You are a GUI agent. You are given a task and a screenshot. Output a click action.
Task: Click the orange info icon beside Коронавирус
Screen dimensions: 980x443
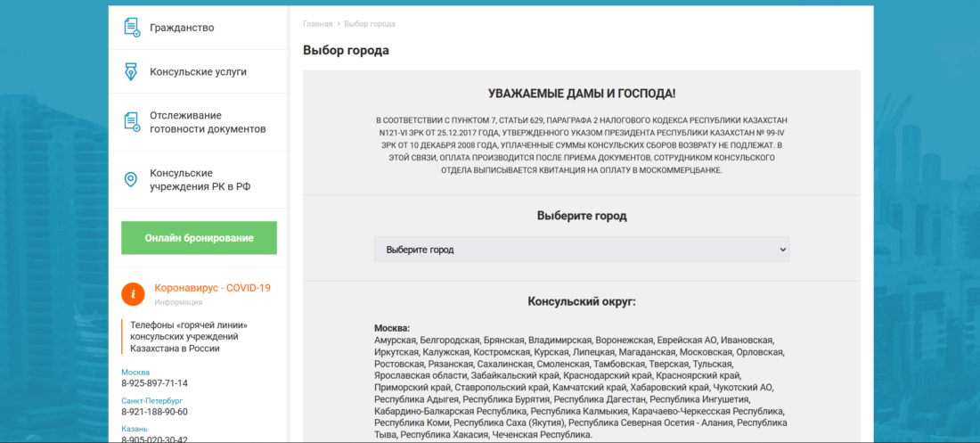tap(133, 293)
